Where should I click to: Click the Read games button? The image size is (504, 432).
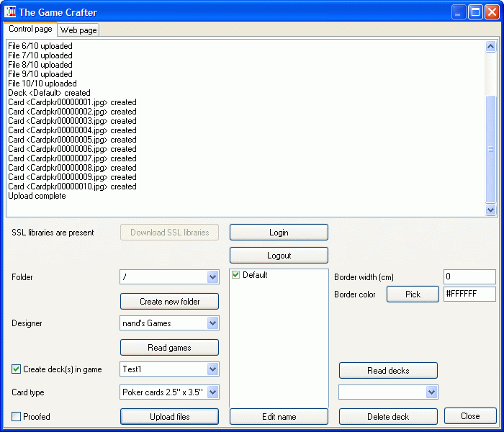[169, 348]
